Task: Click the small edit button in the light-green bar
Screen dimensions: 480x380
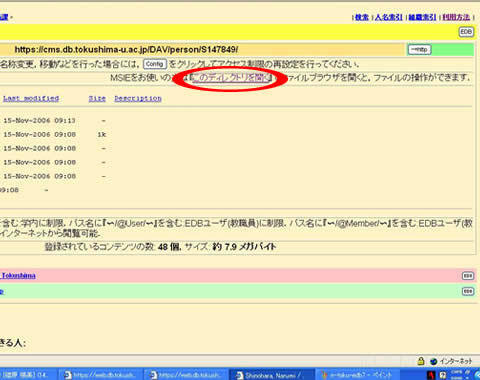Action: pos(468,291)
